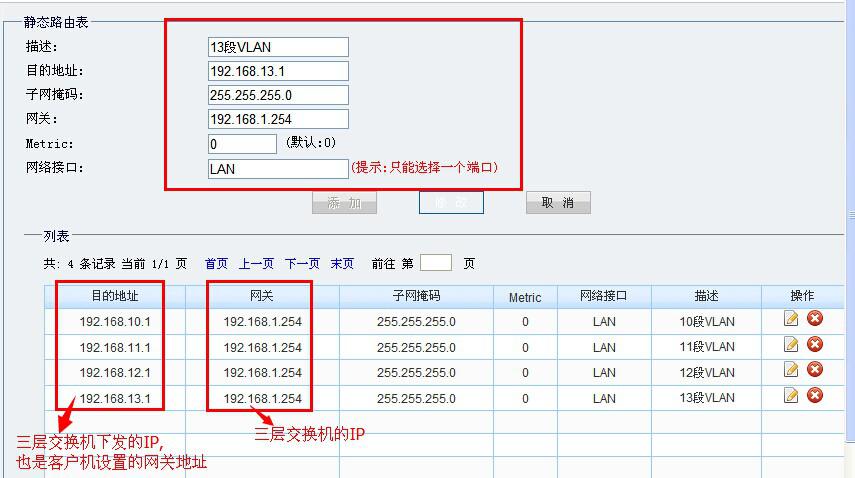Delete the 13段VLAN route entry
The height and width of the screenshot is (478, 855).
click(x=815, y=396)
